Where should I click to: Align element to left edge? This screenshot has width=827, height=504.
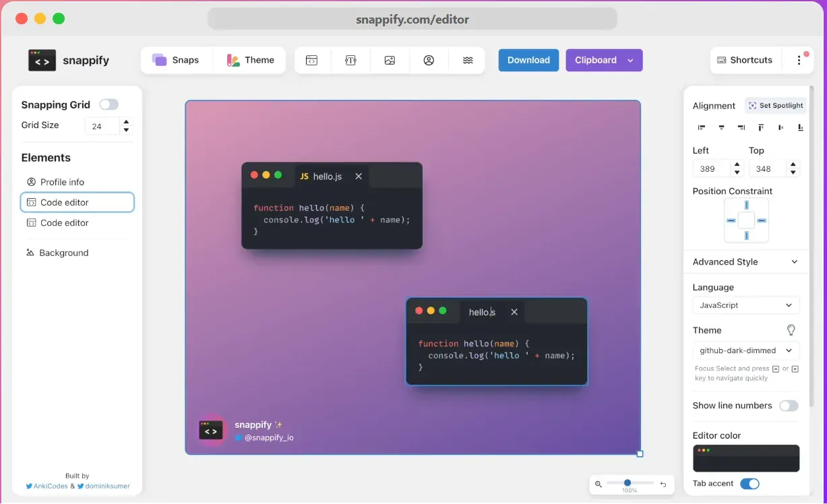pos(702,127)
